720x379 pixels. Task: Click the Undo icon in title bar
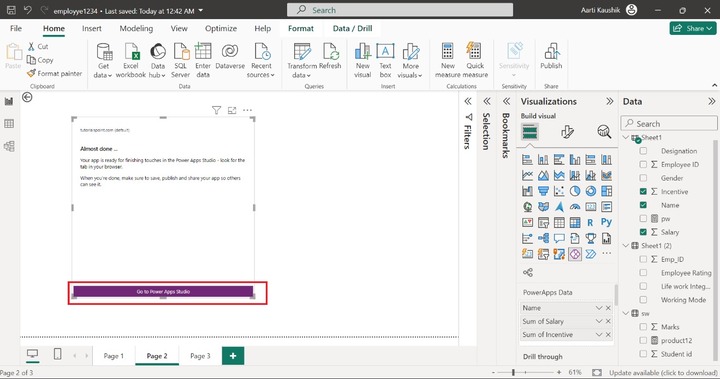pyautogui.click(x=28, y=10)
